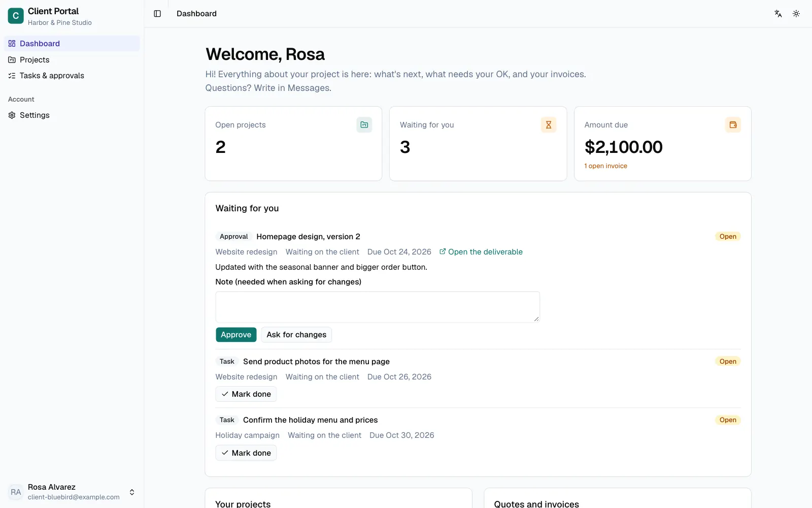
Task: Click the Harbor & Pine Studio subtitle
Action: (x=60, y=23)
